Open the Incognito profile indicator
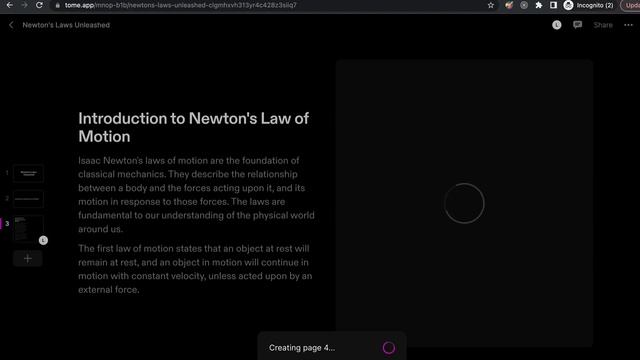Image resolution: width=640 pixels, height=360 pixels. click(x=588, y=5)
